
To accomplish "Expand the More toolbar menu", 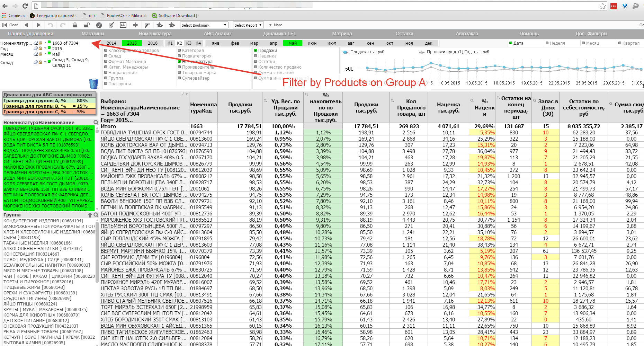I will 276,25.
